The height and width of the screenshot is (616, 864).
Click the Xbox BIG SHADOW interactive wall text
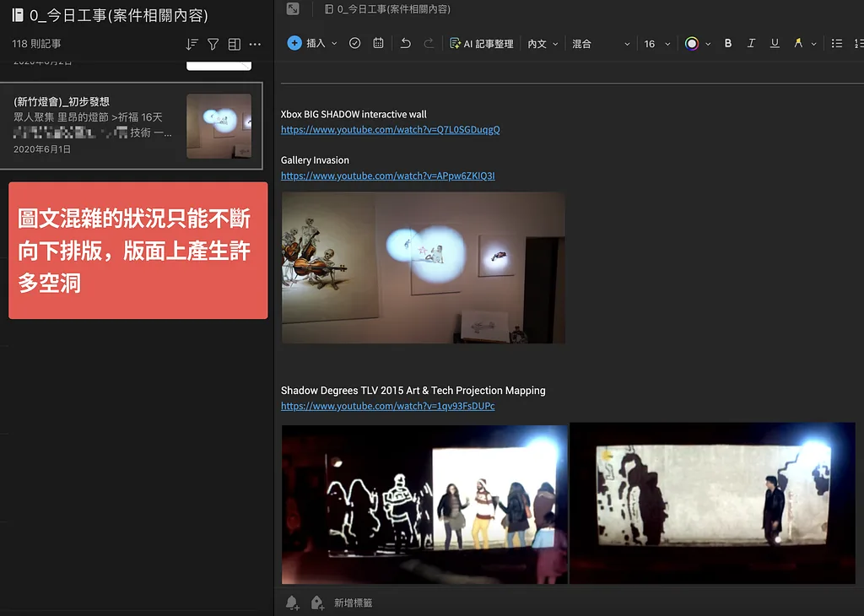(354, 114)
